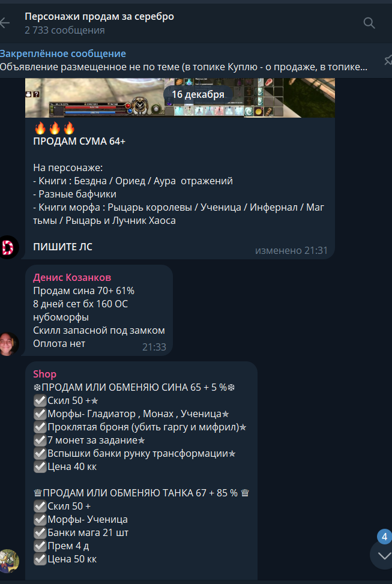The image size is (392, 584).
Task: Click the unread counter badge showing 4
Action: [384, 537]
